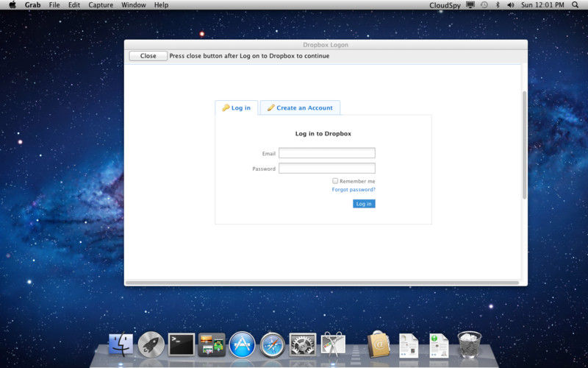
Task: Click the display icon in menu bar
Action: [470, 5]
